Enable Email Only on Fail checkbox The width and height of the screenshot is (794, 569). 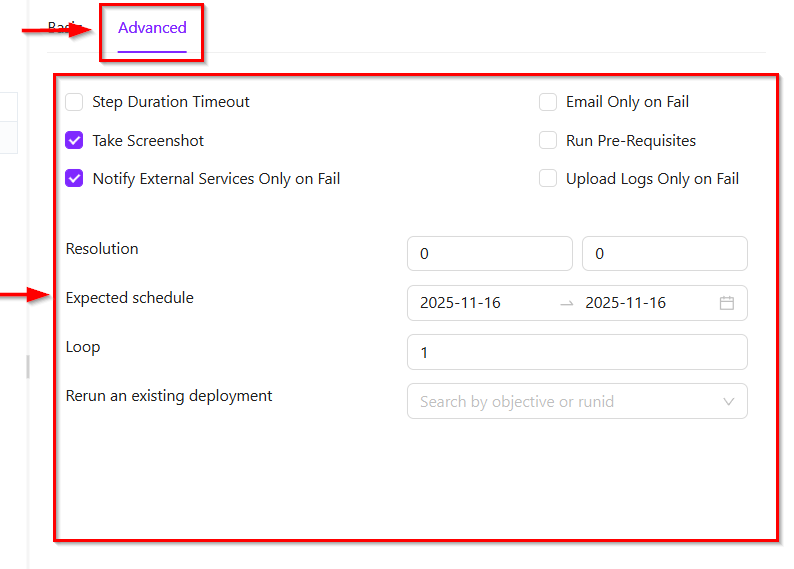548,102
